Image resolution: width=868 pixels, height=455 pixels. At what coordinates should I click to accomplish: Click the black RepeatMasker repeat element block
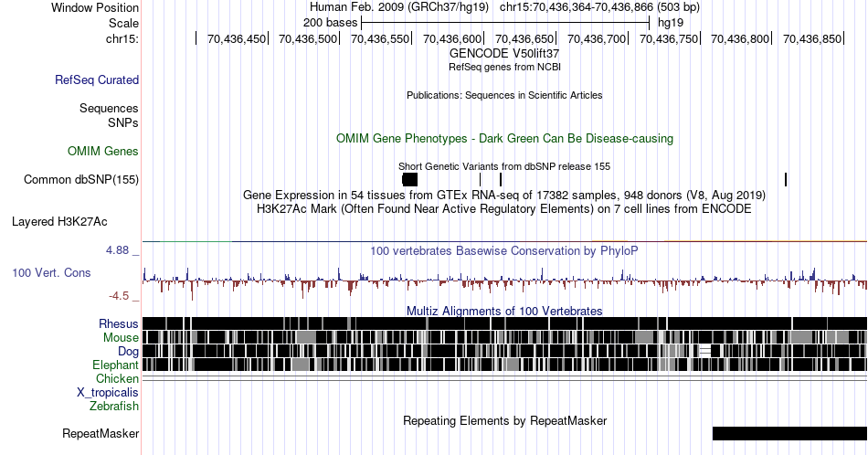pyautogui.click(x=790, y=433)
